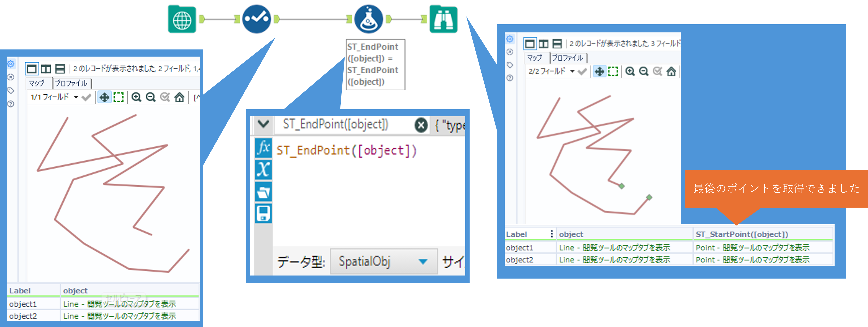This screenshot has width=868, height=327.
Task: Click zoom out in left map panel
Action: [x=151, y=98]
